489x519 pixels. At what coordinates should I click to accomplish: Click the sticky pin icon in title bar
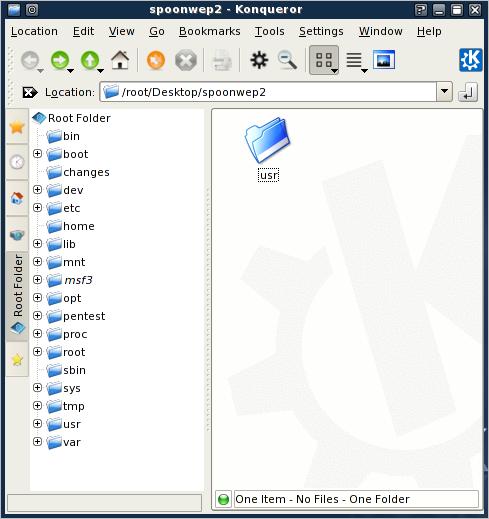coord(32,9)
